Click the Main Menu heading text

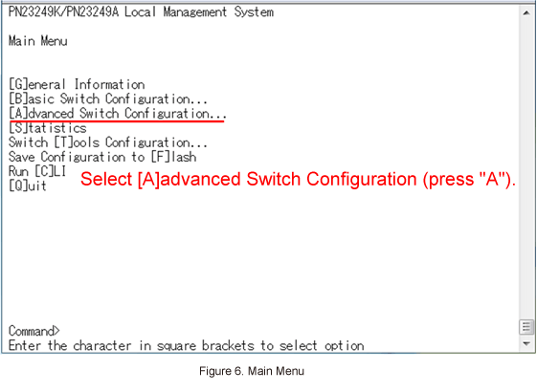pos(38,41)
